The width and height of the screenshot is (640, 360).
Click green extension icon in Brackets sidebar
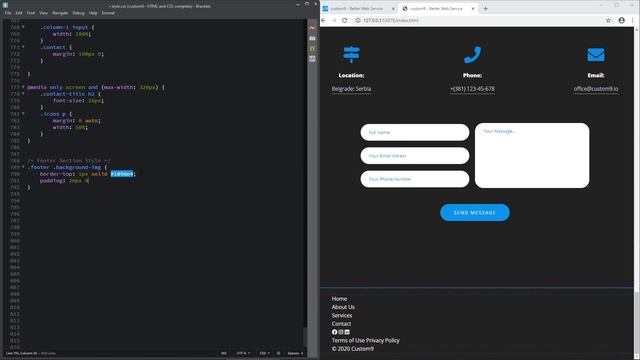pyautogui.click(x=312, y=49)
